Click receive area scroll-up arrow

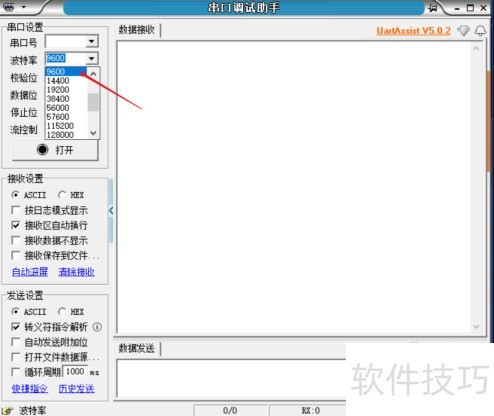pos(476,49)
